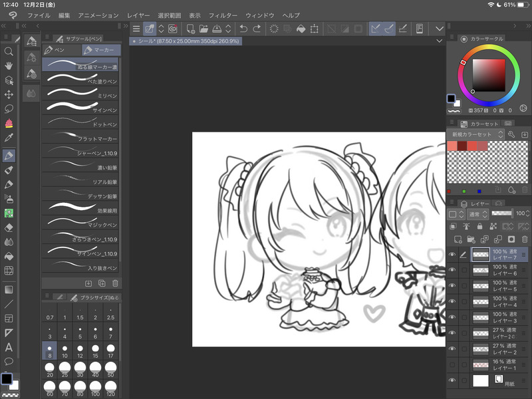Hide レイヤー 4 with eye icon

(452, 302)
